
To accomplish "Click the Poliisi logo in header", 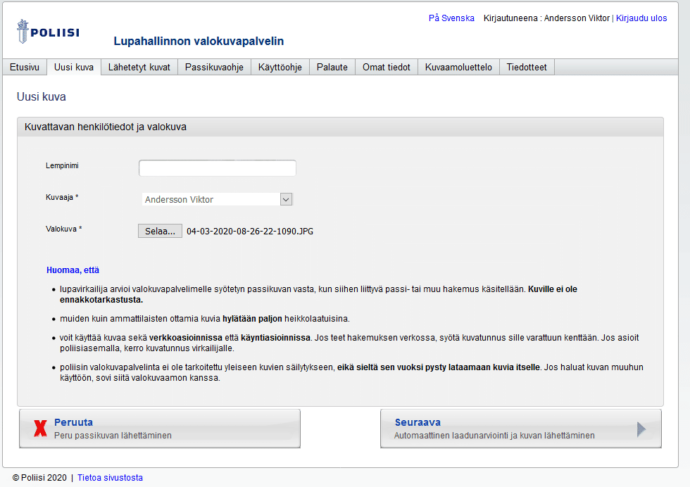I will pyautogui.click(x=48, y=31).
